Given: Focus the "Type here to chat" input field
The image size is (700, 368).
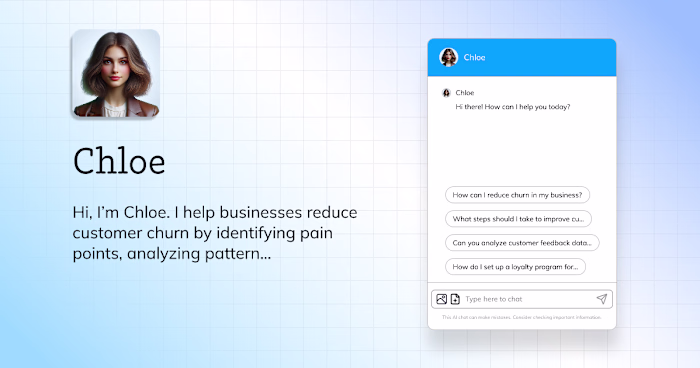Looking at the screenshot, I should point(522,299).
